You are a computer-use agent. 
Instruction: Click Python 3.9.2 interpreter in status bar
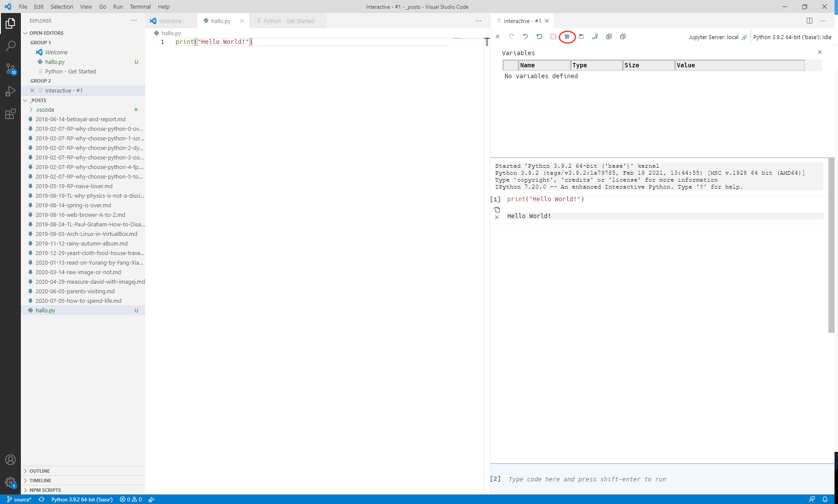coord(82,500)
